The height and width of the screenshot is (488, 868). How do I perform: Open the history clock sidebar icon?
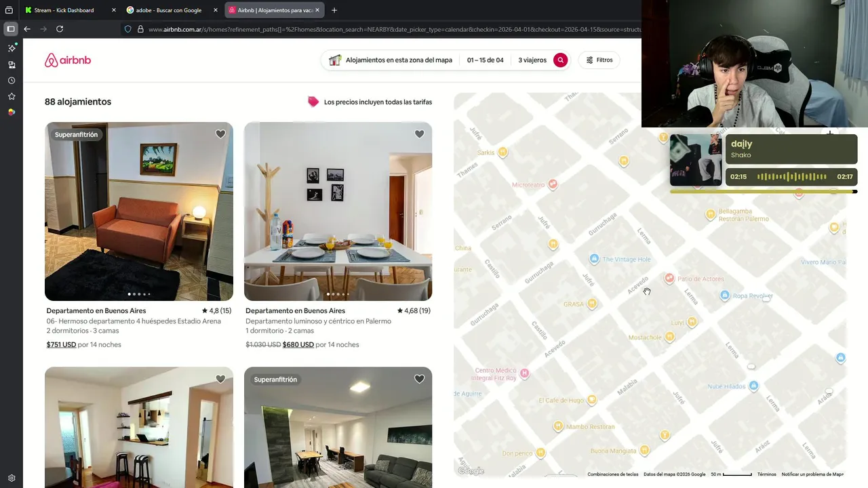click(12, 81)
